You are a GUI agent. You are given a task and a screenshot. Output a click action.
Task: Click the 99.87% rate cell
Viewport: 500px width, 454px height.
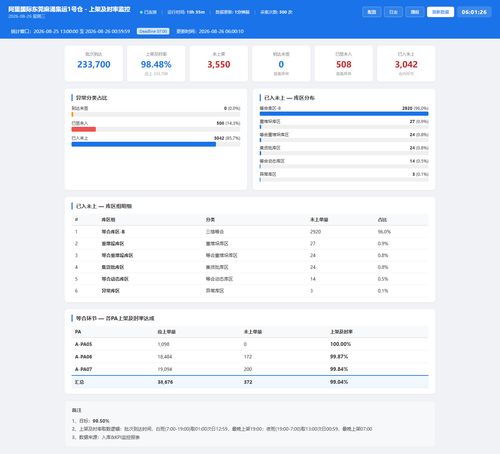point(339,357)
